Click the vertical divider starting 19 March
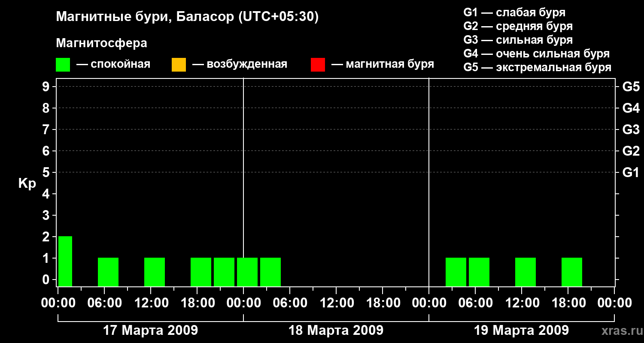644x343 pixels. click(429, 182)
